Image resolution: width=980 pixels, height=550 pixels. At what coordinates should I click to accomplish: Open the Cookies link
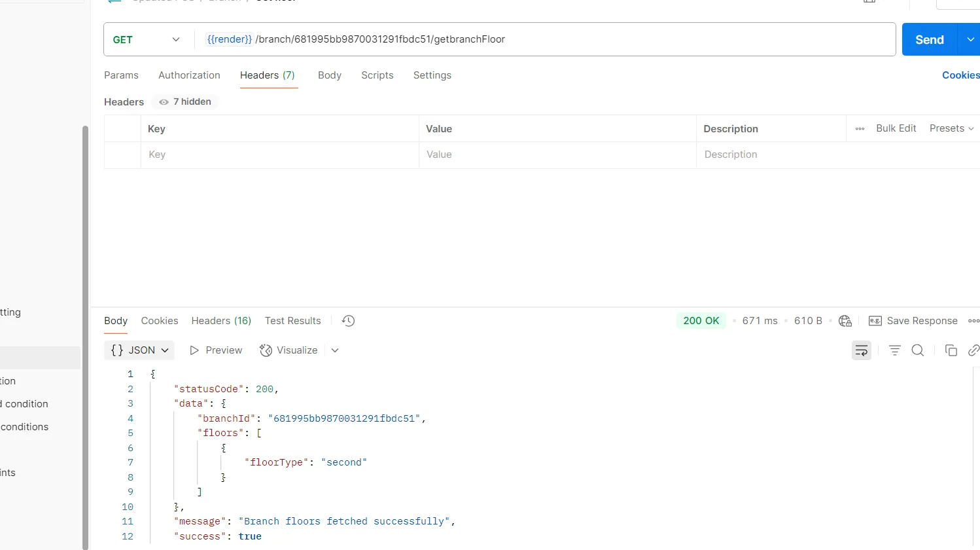(960, 75)
